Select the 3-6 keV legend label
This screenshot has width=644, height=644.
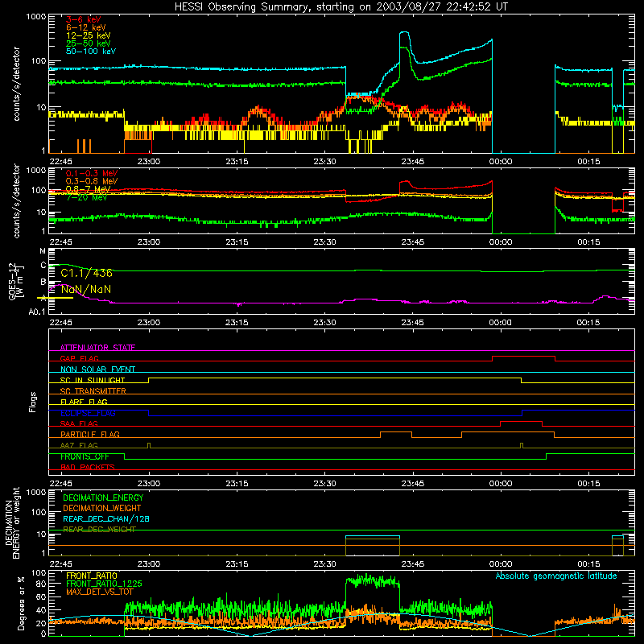[84, 19]
